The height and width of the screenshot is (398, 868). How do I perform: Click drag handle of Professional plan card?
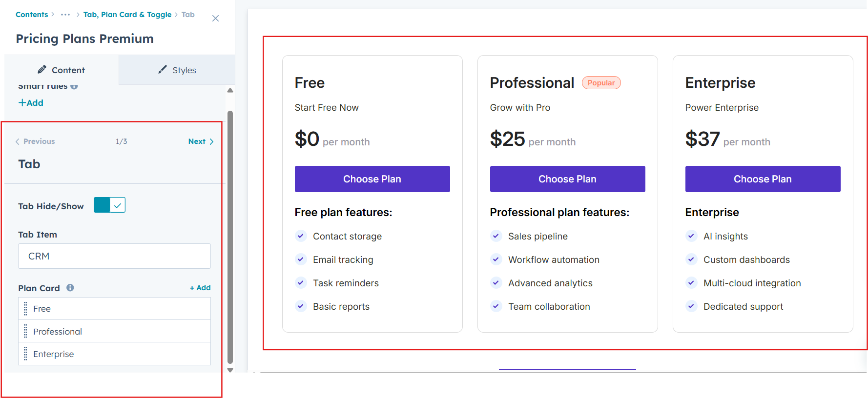[x=25, y=332]
